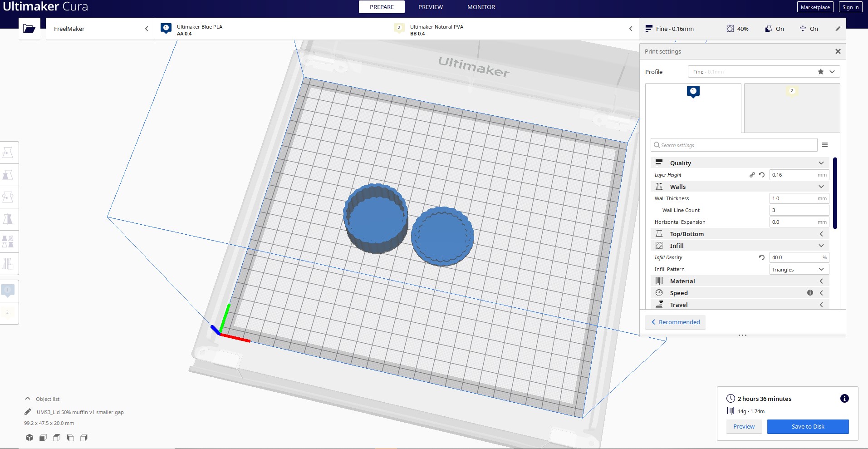Select the Move tool in left toolbar
Image resolution: width=868 pixels, height=449 pixels.
[x=8, y=153]
